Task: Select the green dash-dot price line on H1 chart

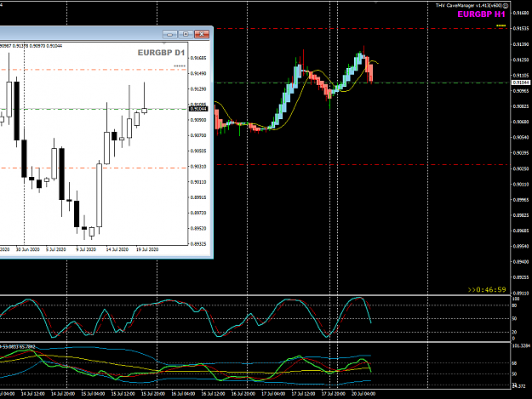Action: point(363,83)
